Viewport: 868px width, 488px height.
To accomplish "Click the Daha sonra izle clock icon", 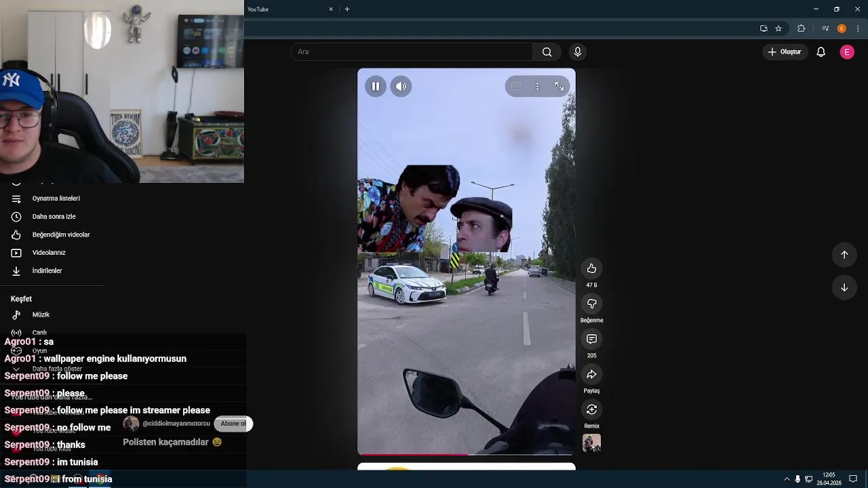I will coord(16,217).
